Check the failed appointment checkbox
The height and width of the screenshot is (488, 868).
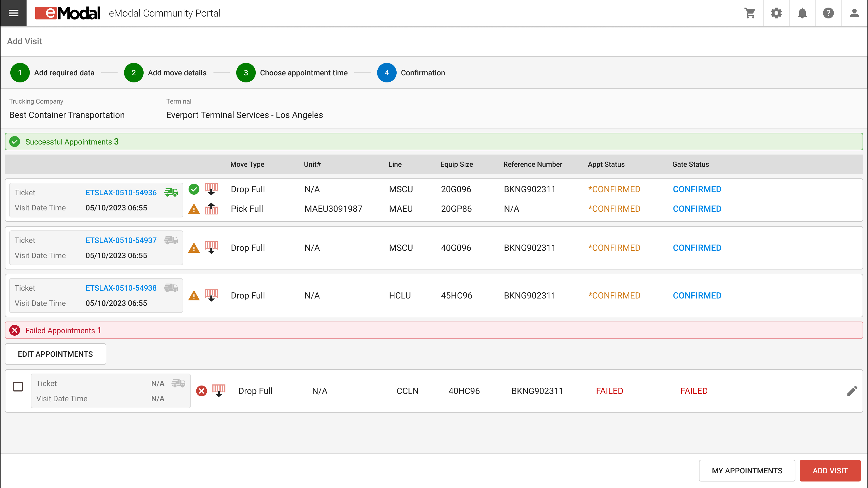coord(18,387)
